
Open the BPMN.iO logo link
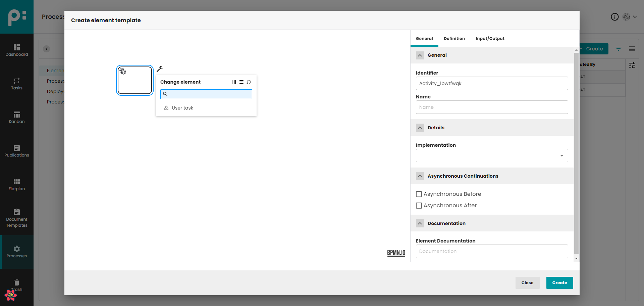click(x=396, y=253)
